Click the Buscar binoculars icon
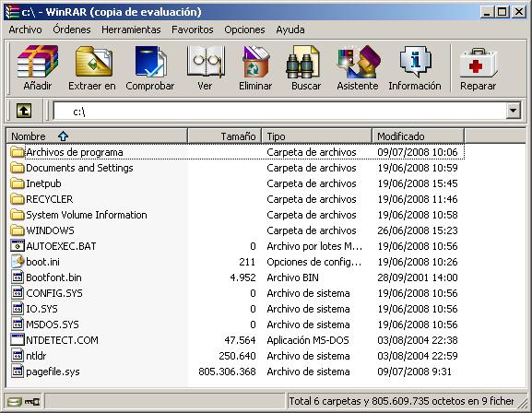The image size is (532, 413). tap(302, 62)
